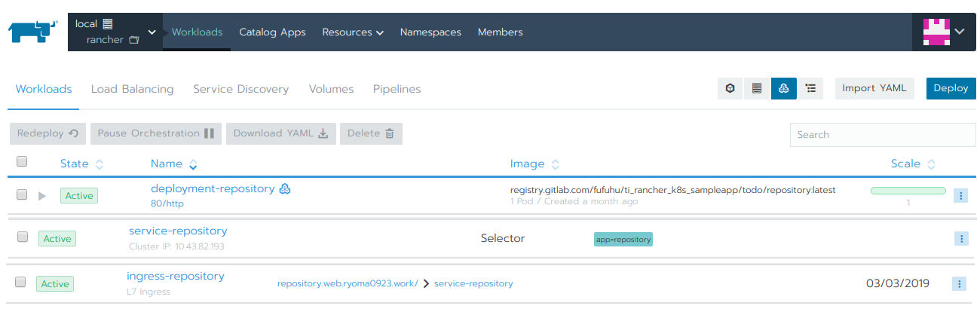Sort by State column
980x309 pixels.
coord(81,164)
